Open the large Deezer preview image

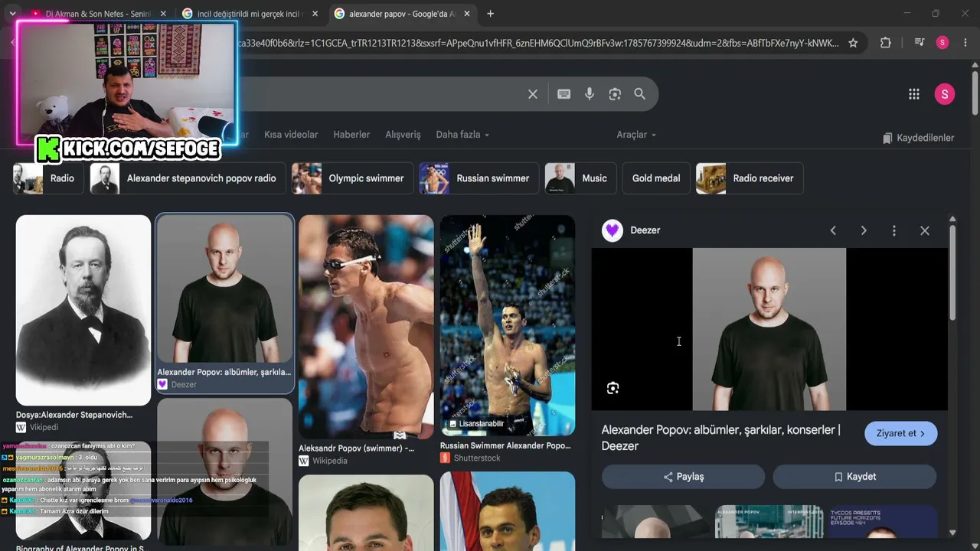[769, 329]
